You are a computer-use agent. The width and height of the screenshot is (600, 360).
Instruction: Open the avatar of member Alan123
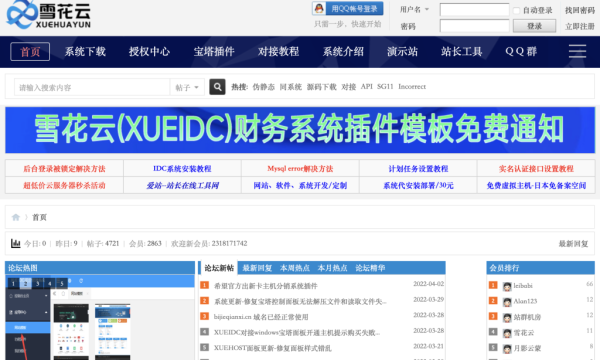pyautogui.click(x=507, y=302)
